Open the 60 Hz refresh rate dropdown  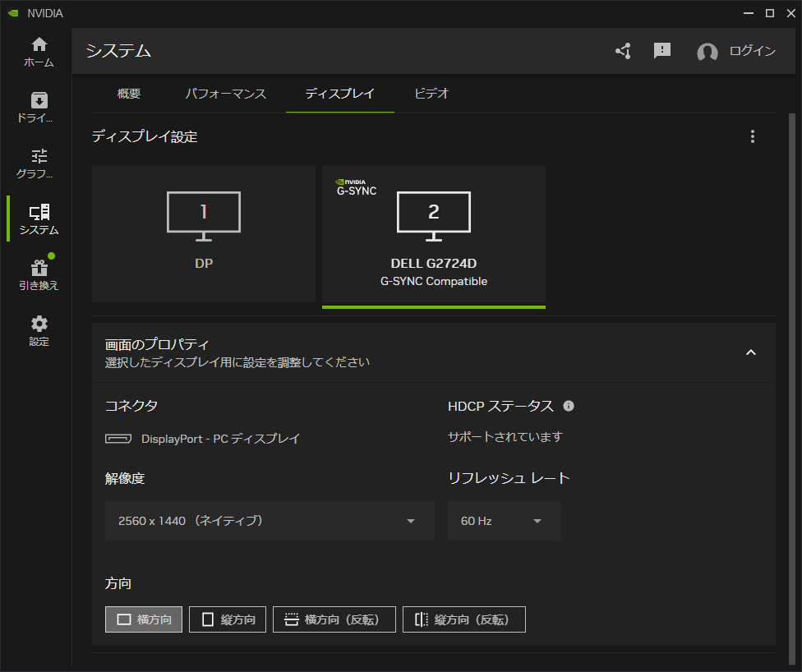[x=505, y=521]
